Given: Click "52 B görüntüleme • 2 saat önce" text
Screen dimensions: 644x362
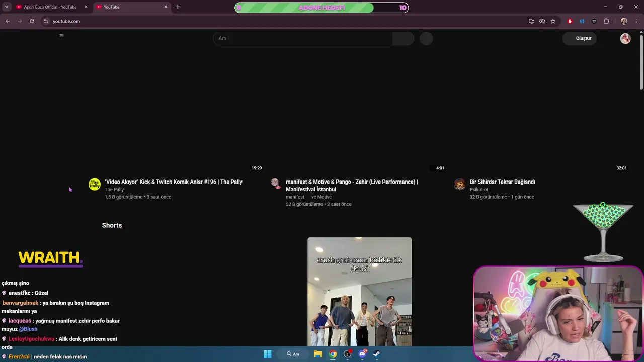Looking at the screenshot, I should point(318,205).
